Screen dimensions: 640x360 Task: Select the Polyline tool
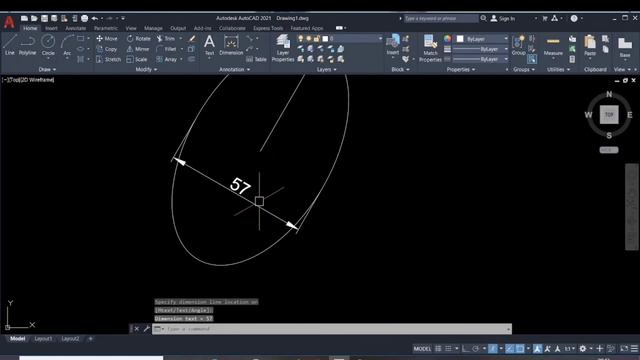coord(27,44)
